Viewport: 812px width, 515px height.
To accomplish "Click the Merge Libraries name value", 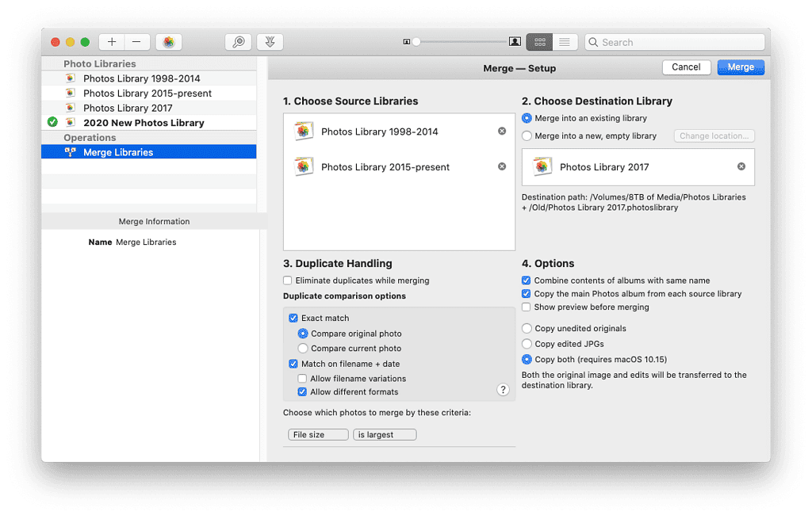I will click(146, 242).
